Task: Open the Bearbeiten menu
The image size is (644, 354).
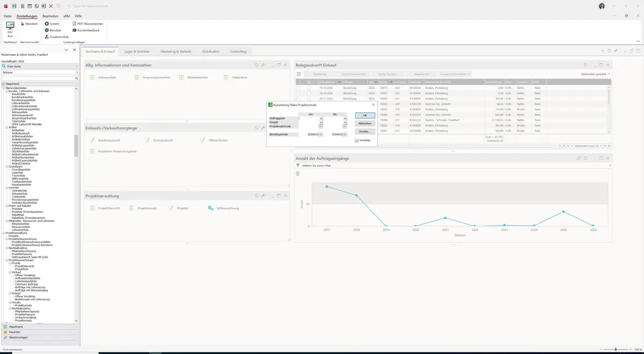Action: pyautogui.click(x=50, y=16)
